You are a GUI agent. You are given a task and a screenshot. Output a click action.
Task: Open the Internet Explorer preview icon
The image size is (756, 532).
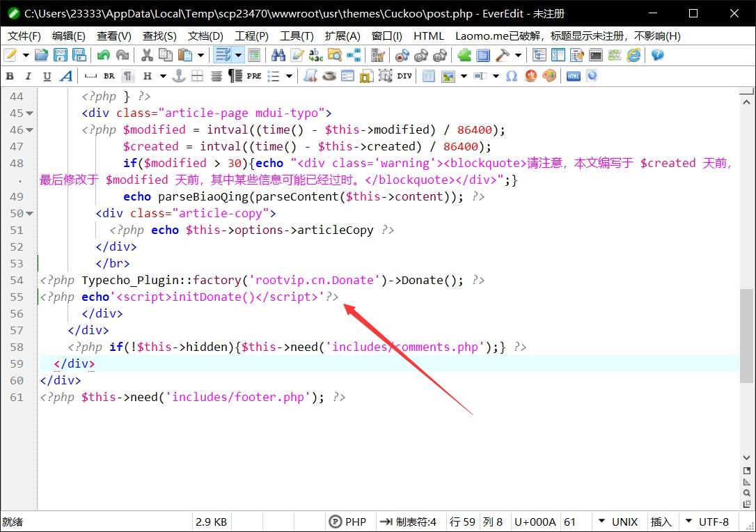pyautogui.click(x=633, y=56)
